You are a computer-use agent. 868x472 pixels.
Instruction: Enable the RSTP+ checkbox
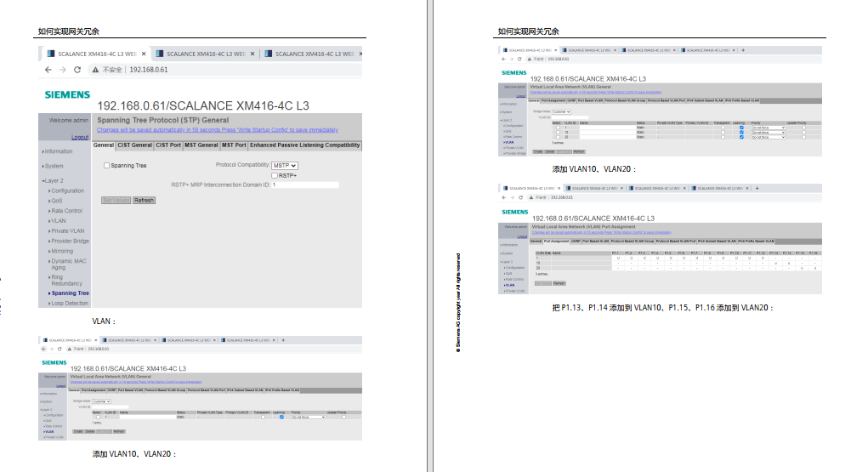274,175
